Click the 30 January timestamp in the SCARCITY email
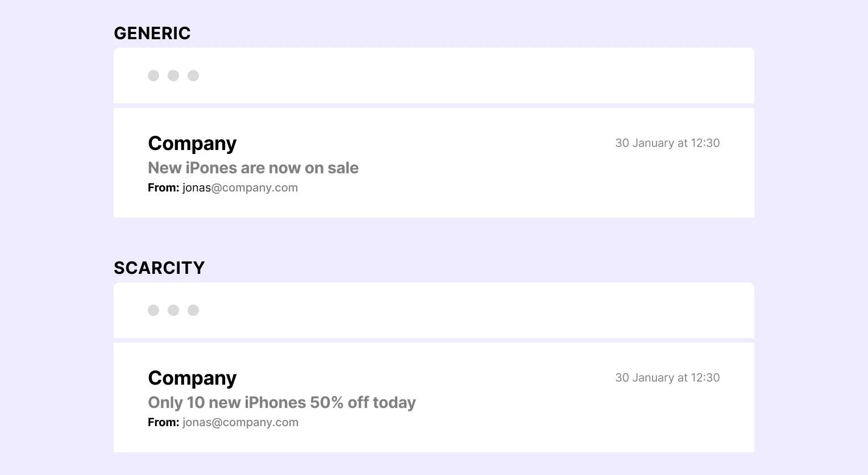 (x=667, y=378)
